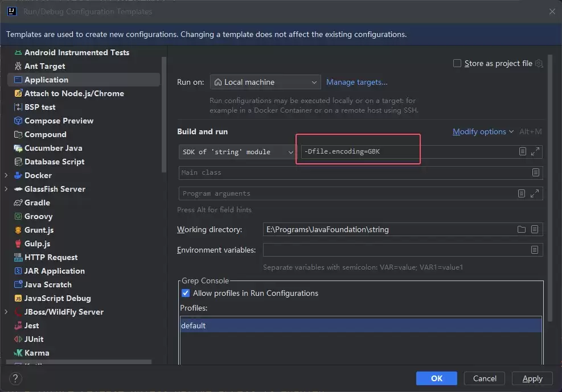Viewport: 562px width, 392px height.
Task: Click the Gulp.js cup icon
Action: tap(18, 244)
